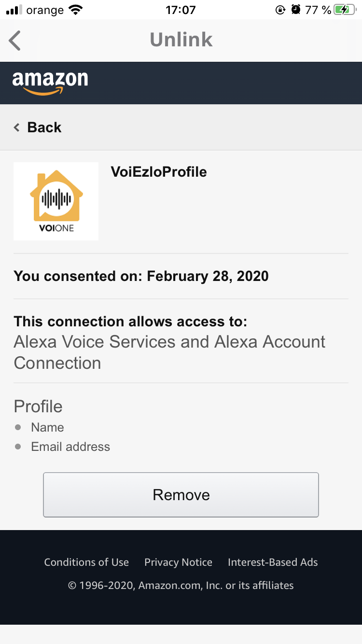This screenshot has height=644, width=362.
Task: Tap the Wi-Fi signal icon
Action: (x=76, y=10)
